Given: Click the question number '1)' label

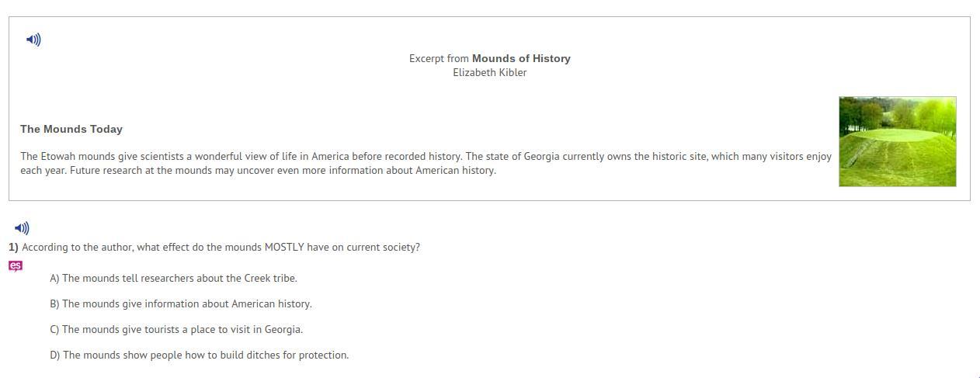Looking at the screenshot, I should (x=13, y=247).
